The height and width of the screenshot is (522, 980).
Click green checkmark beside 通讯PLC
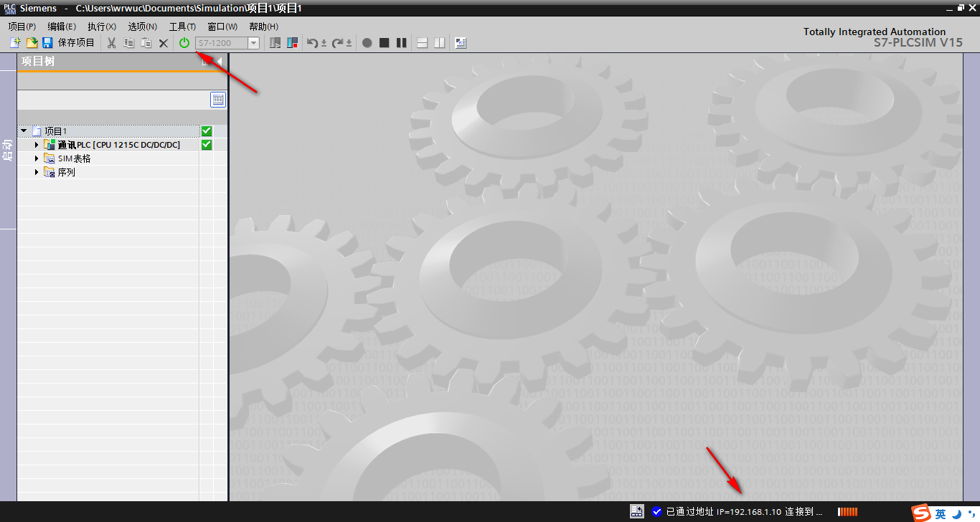(x=207, y=145)
